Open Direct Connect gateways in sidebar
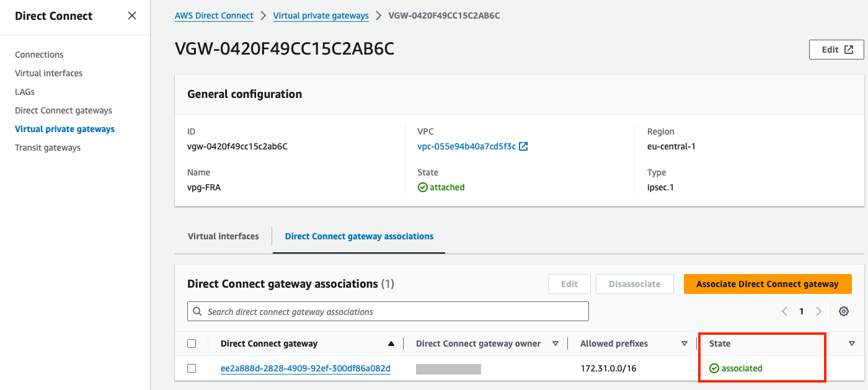Viewport: 868px width, 390px height. (63, 110)
